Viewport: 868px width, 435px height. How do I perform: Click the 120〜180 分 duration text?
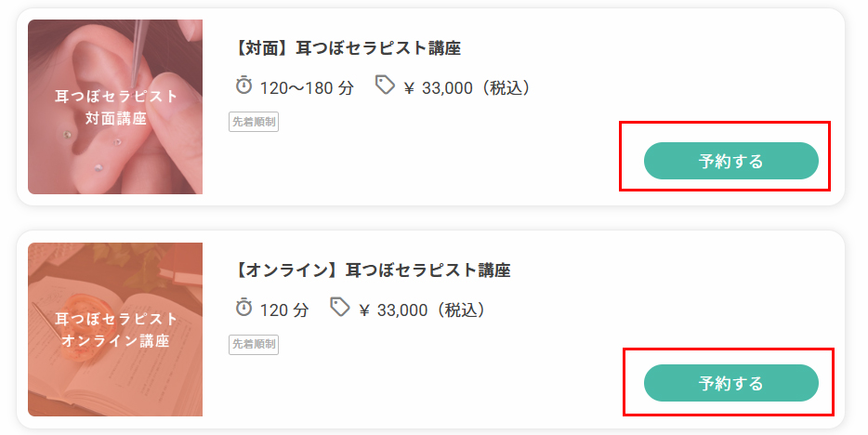[x=307, y=88]
